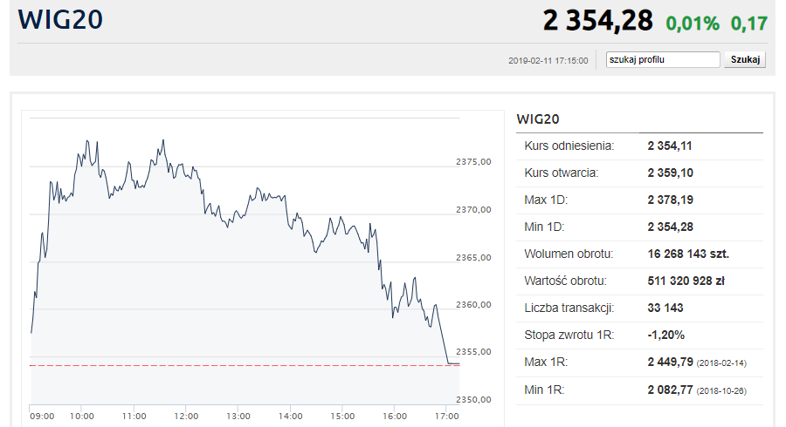
Task: Select the Kurs otwarcia row label
Action: [562, 173]
